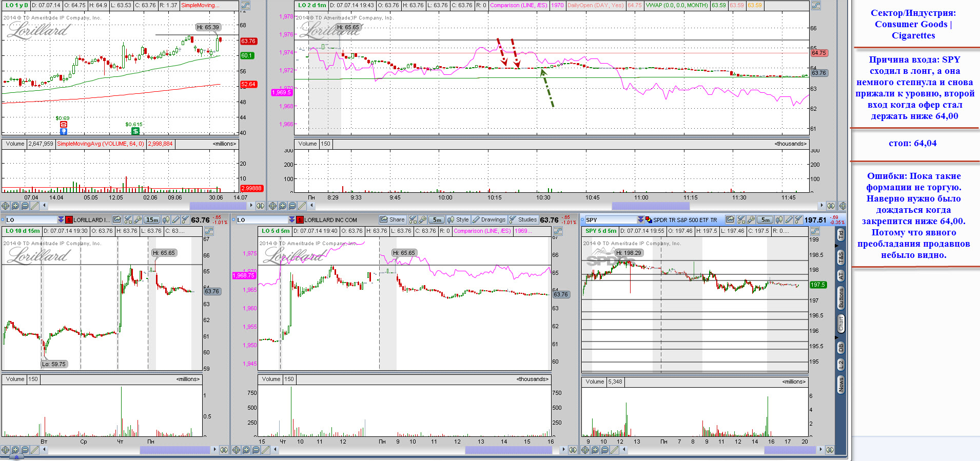Expand symbol dropdown of LO 5m chart
980x461 pixels.
[x=291, y=220]
